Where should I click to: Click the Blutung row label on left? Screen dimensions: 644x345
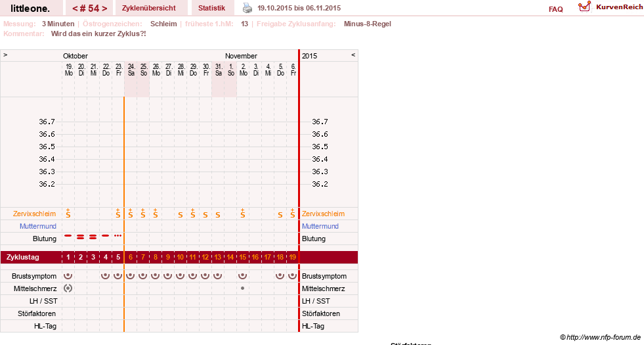tap(45, 239)
